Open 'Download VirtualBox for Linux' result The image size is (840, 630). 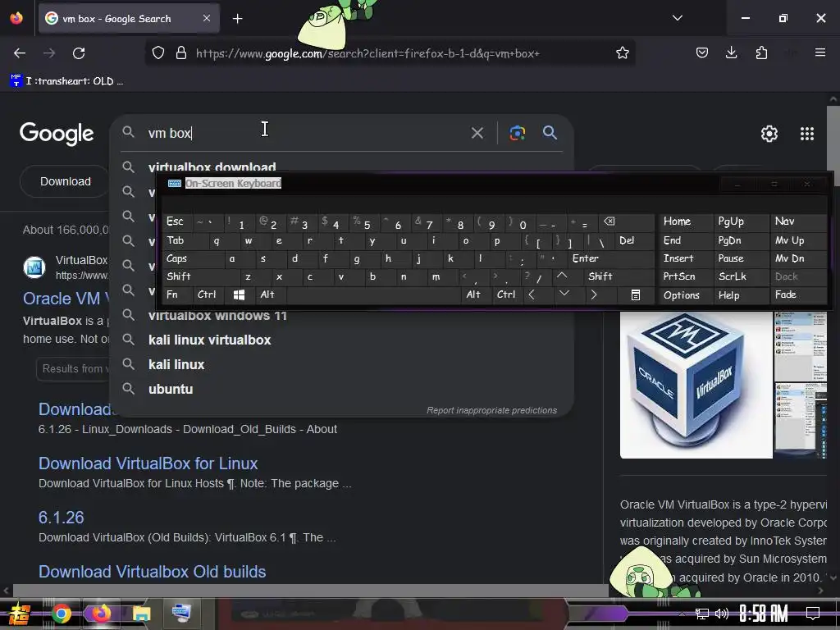(148, 463)
